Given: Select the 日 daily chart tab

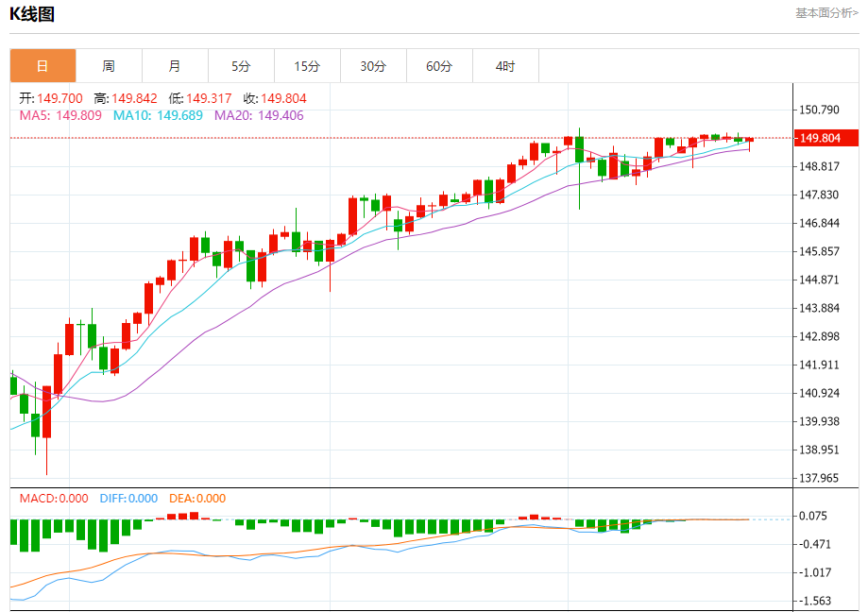Looking at the screenshot, I should coord(43,66).
